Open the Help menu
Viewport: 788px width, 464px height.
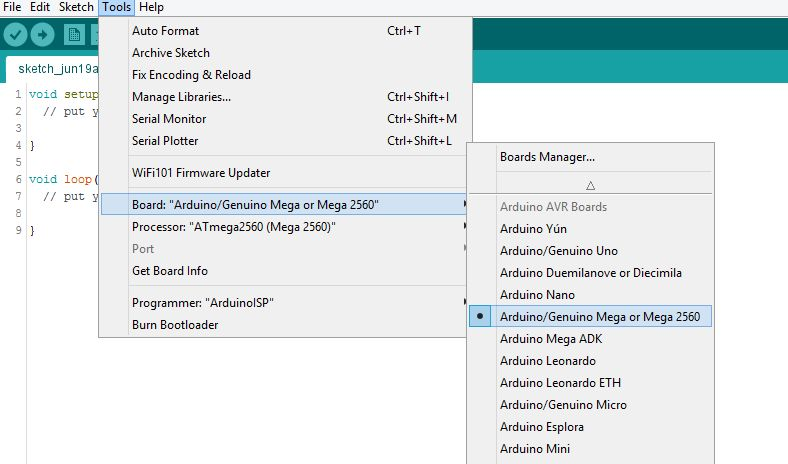click(151, 7)
